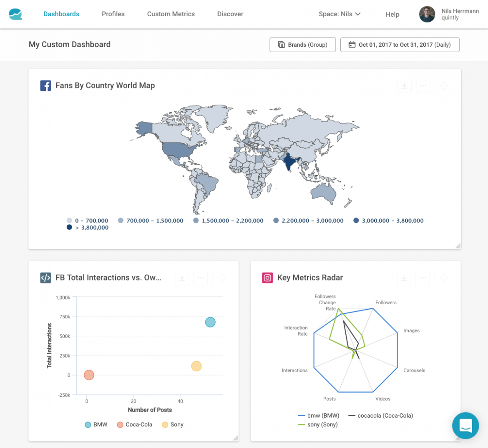Click the Nils Herrmann profile avatar

coord(427,14)
